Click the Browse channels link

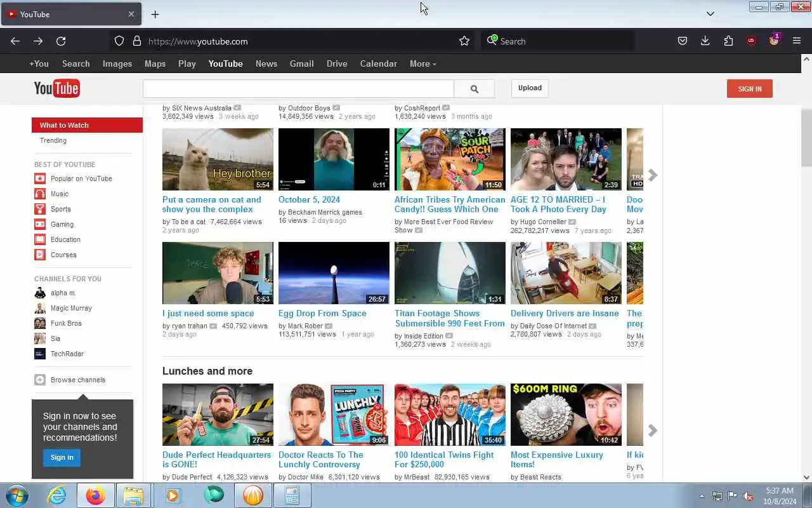78,380
